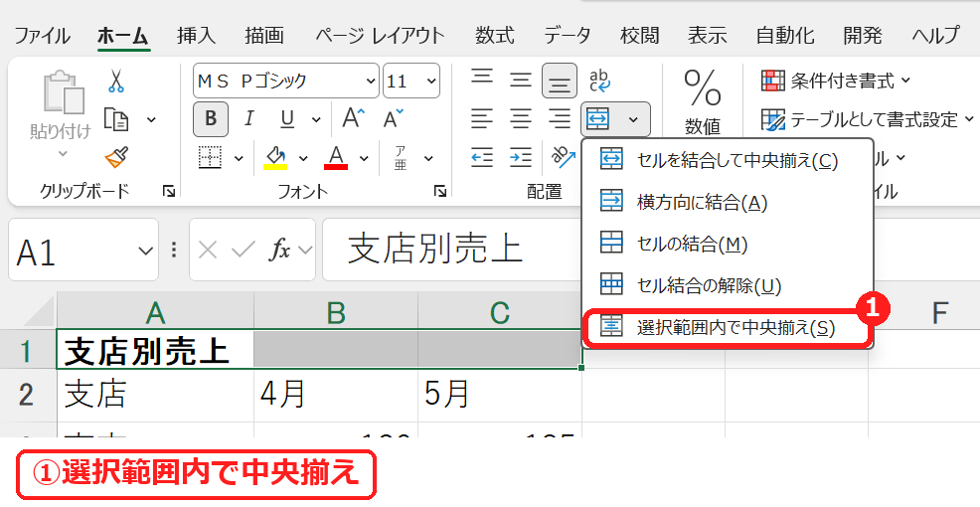The width and height of the screenshot is (980, 507).
Task: Click the Wrap Text icon
Action: click(x=600, y=81)
